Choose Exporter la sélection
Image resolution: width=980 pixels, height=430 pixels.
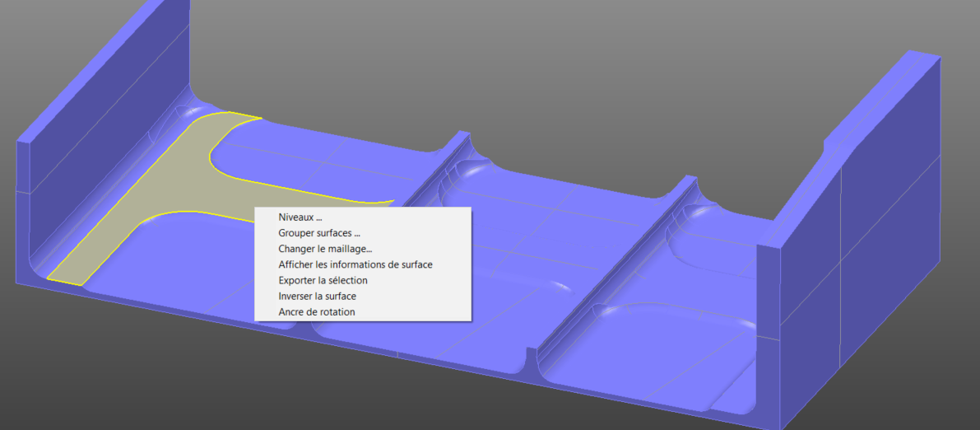tap(323, 280)
